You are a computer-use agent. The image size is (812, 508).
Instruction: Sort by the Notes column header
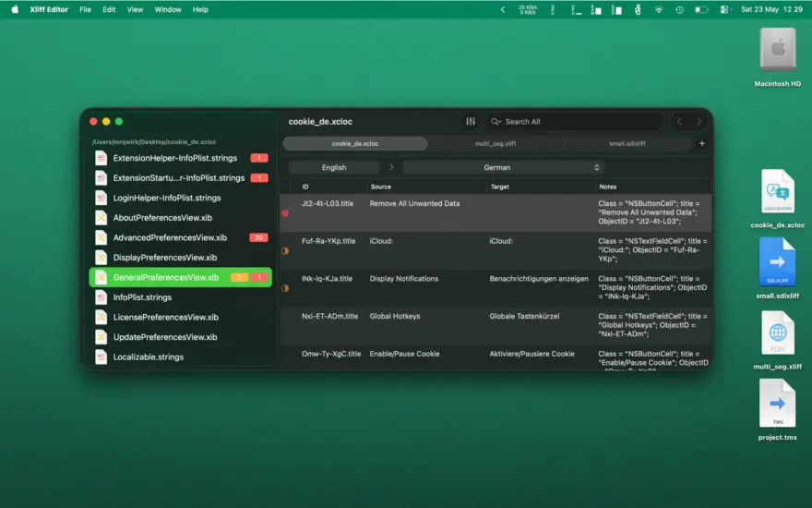click(653, 187)
